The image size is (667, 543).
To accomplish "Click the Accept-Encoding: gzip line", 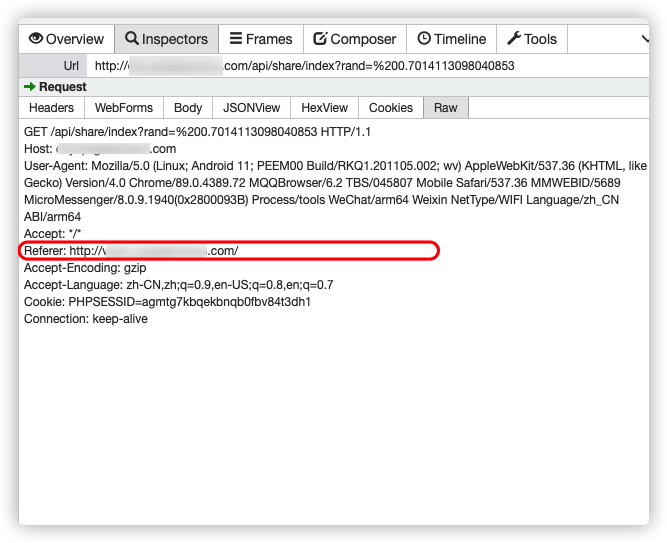I will (85, 268).
